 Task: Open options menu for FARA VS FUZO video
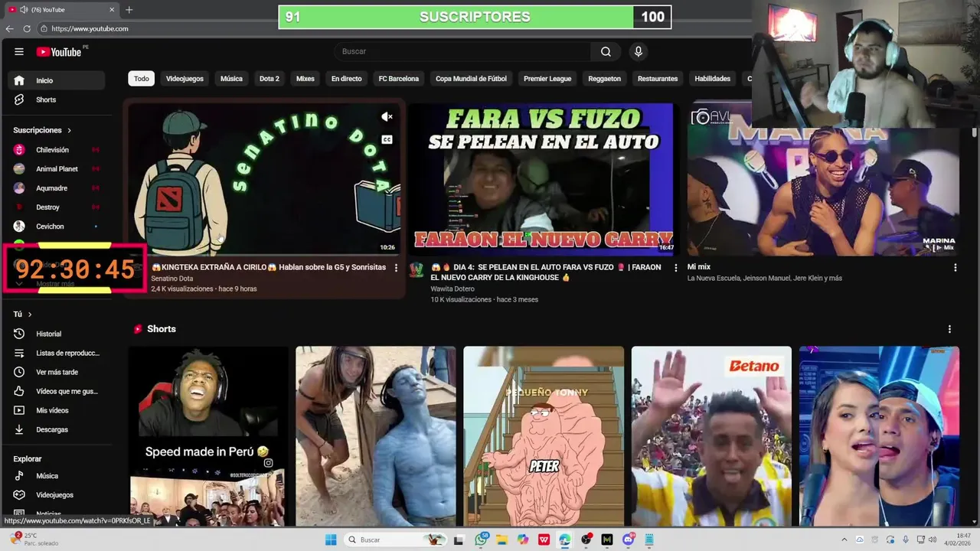click(675, 268)
